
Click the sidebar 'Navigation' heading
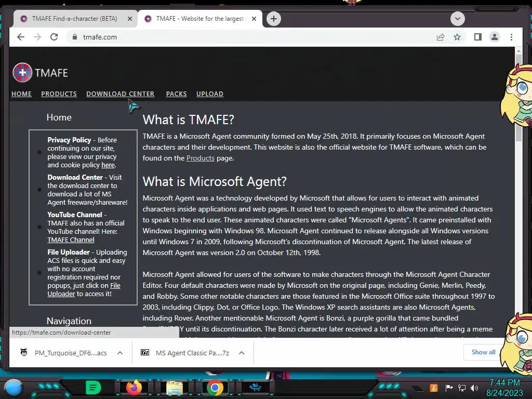[x=69, y=321]
